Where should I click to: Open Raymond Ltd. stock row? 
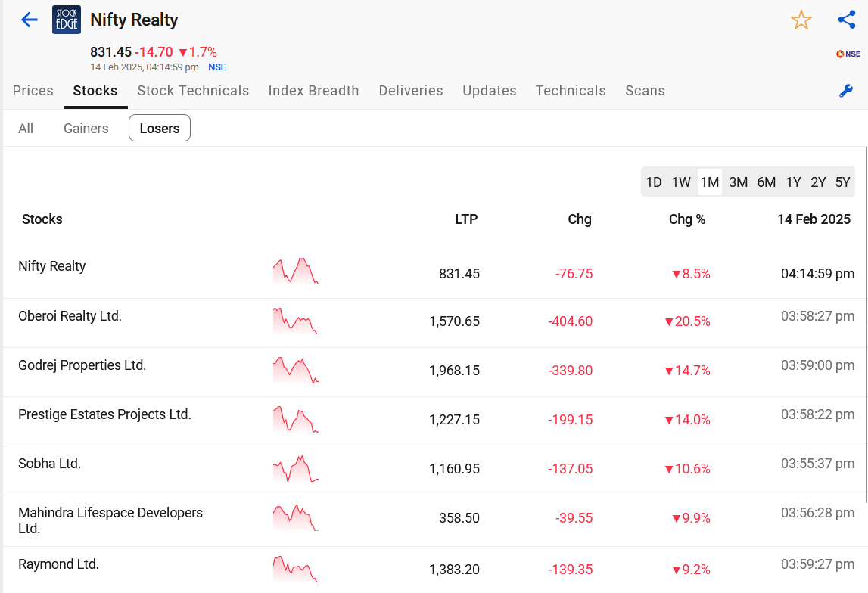point(434,570)
